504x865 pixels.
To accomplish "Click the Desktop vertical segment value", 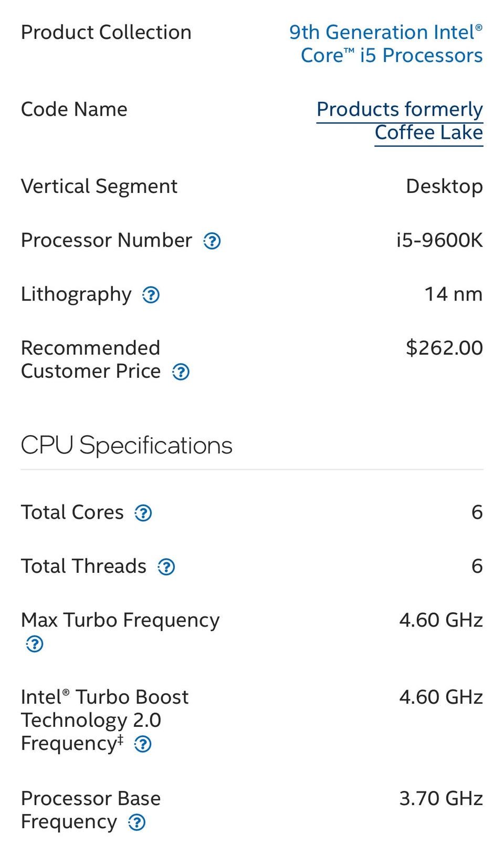I will (x=444, y=187).
